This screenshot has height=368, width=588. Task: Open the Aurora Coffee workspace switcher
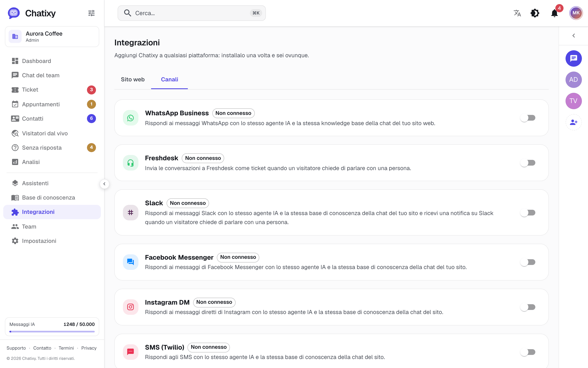(x=52, y=37)
